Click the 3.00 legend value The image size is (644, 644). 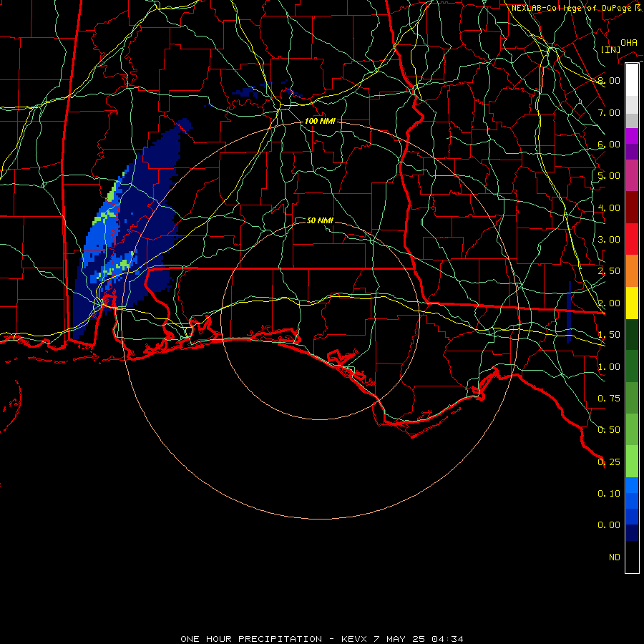coord(609,240)
